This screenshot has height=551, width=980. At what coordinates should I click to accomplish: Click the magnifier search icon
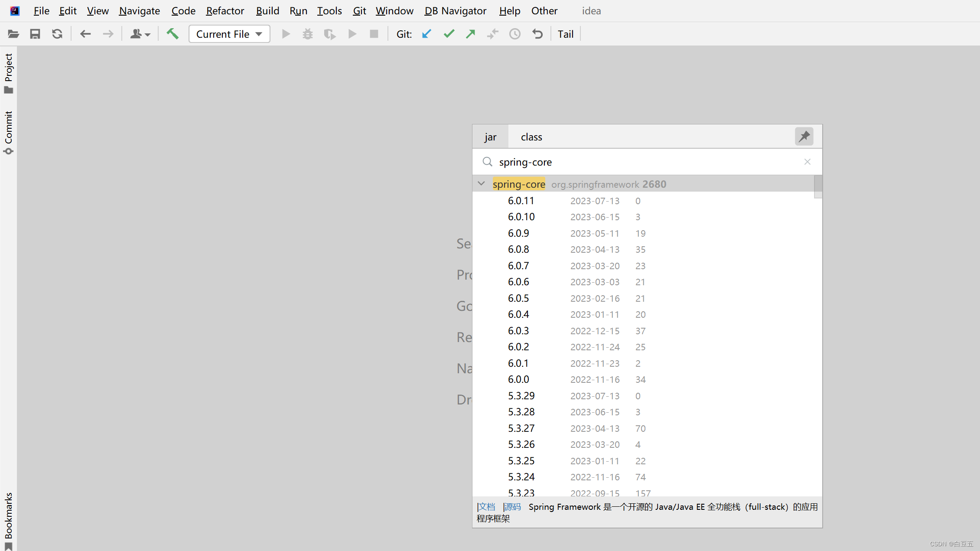pos(487,162)
